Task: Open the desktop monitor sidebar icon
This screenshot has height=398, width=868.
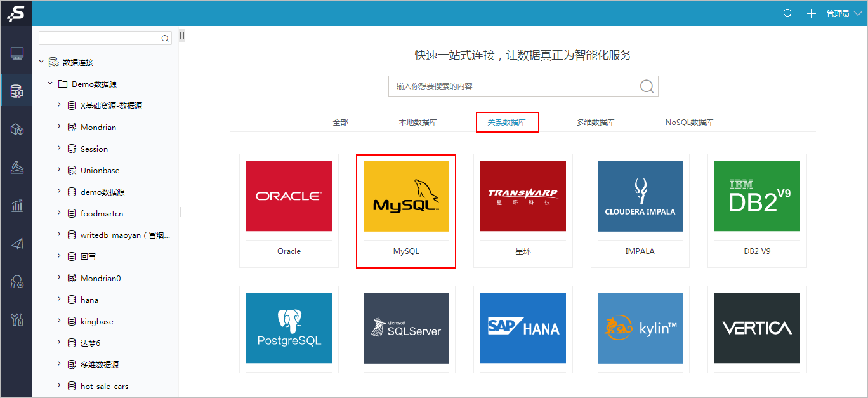Action: 17,53
